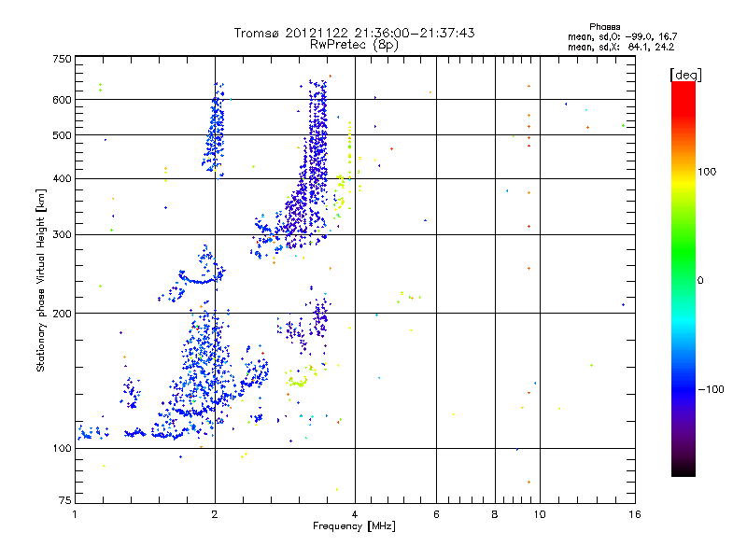Viewport: 747px width, 560px height.
Task: Click the colorbar tick label '0'
Action: pos(700,281)
